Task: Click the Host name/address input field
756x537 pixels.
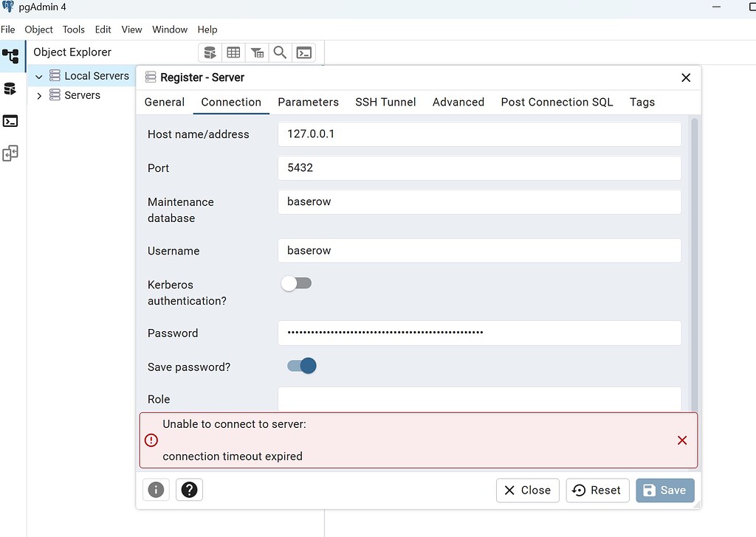Action: [480, 134]
